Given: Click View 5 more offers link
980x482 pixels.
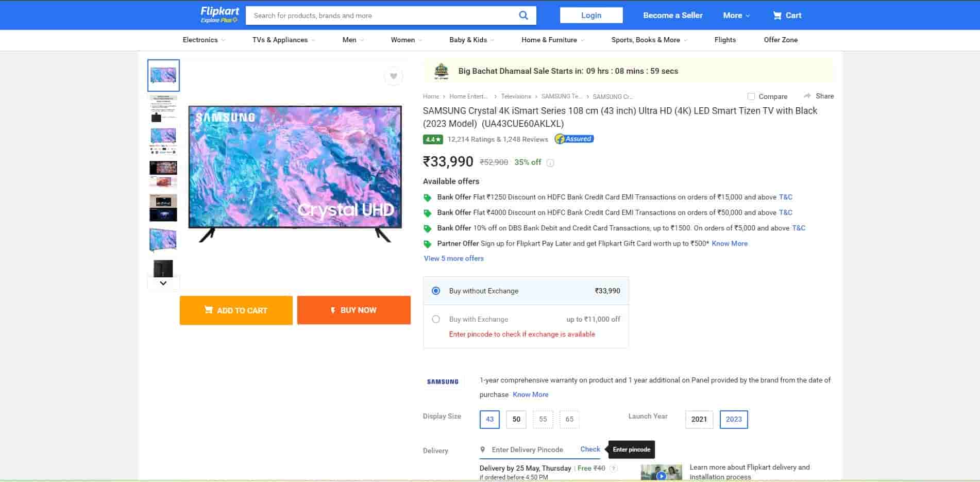Looking at the screenshot, I should (x=453, y=258).
